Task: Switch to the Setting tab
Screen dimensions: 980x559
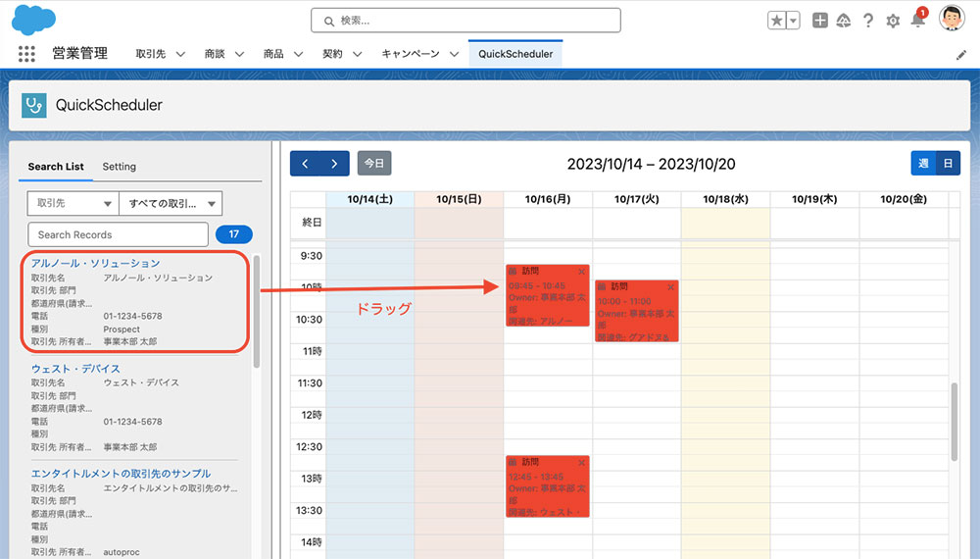Action: pos(119,167)
